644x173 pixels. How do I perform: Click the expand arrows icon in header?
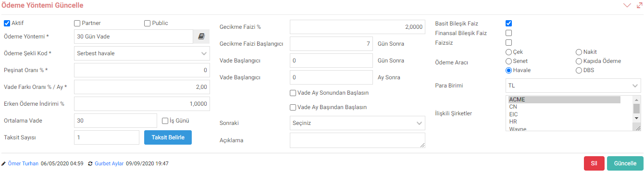coord(639,5)
